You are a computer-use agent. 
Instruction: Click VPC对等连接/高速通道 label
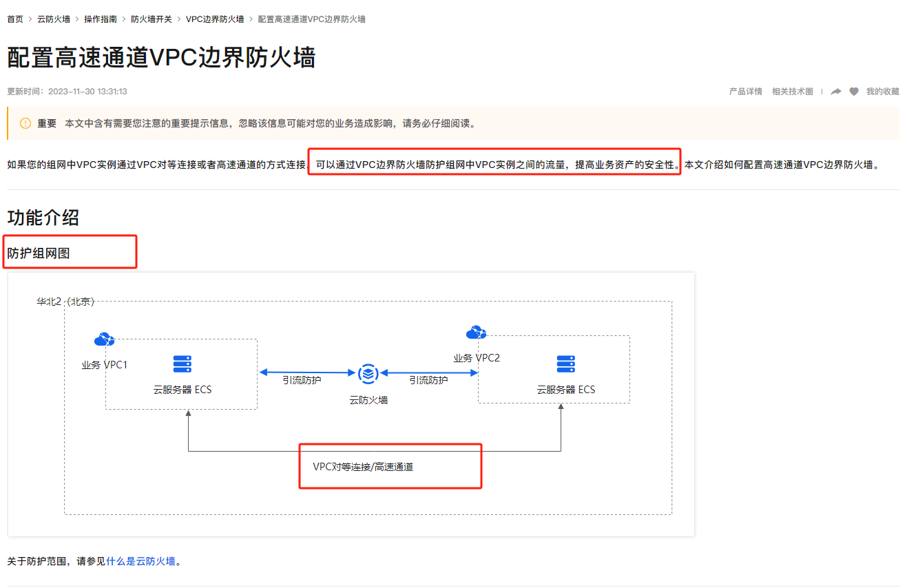pyautogui.click(x=363, y=467)
